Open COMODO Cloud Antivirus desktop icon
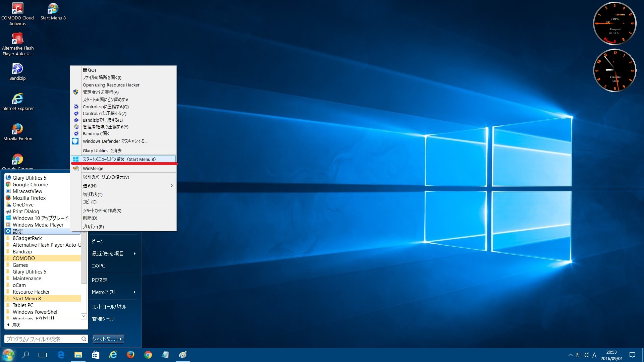Screen dimensions: 644x362 pos(17,14)
